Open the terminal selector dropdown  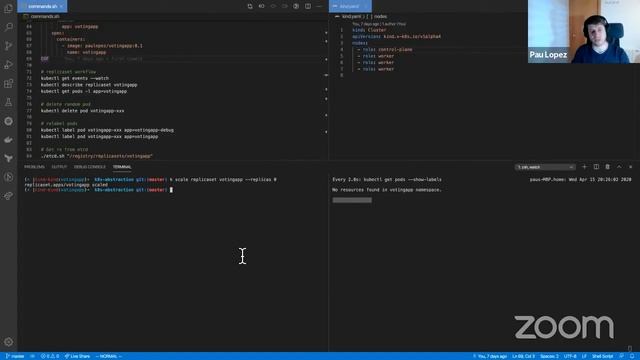pos(545,167)
